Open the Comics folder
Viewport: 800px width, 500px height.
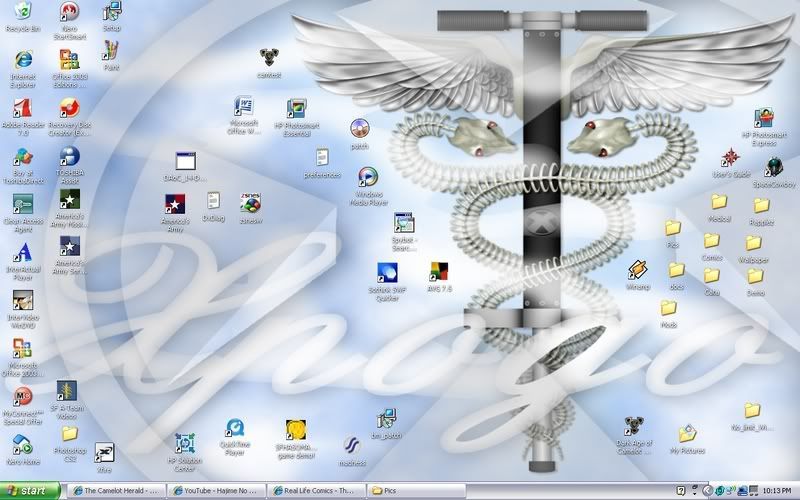(x=712, y=241)
